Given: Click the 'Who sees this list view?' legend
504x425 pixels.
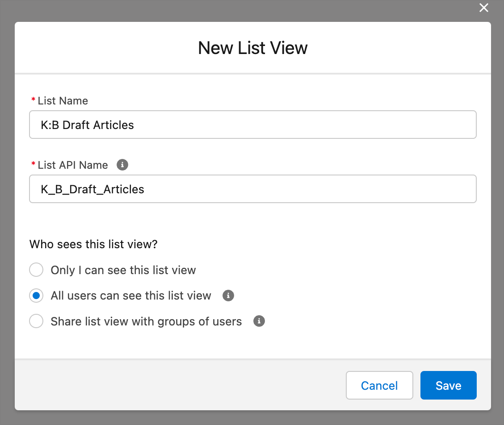Looking at the screenshot, I should [93, 244].
